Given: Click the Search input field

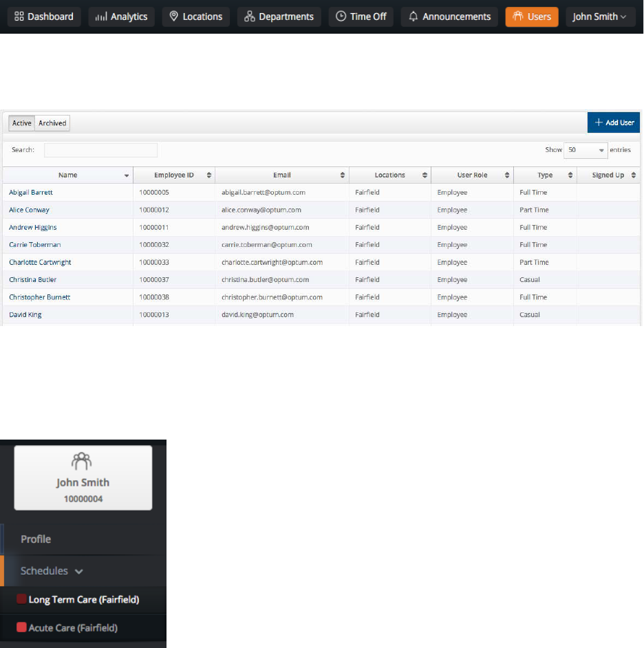Looking at the screenshot, I should click(100, 150).
